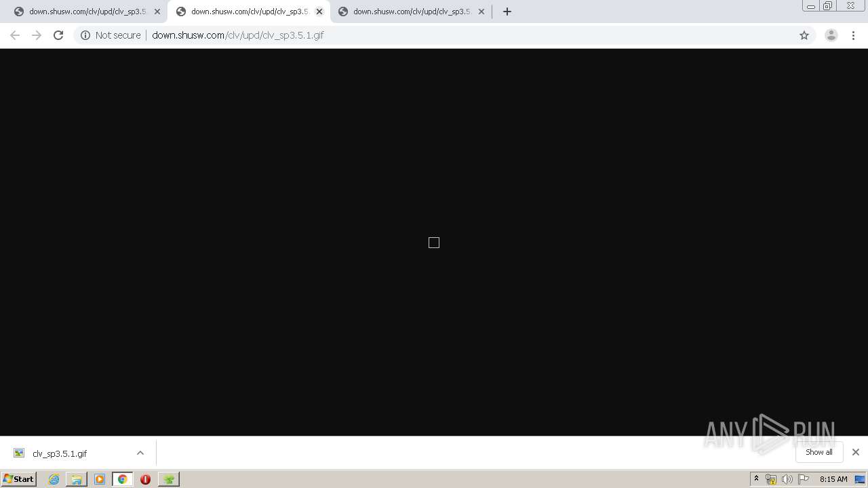868x488 pixels.
Task: Close the third browser tab
Action: [x=481, y=12]
